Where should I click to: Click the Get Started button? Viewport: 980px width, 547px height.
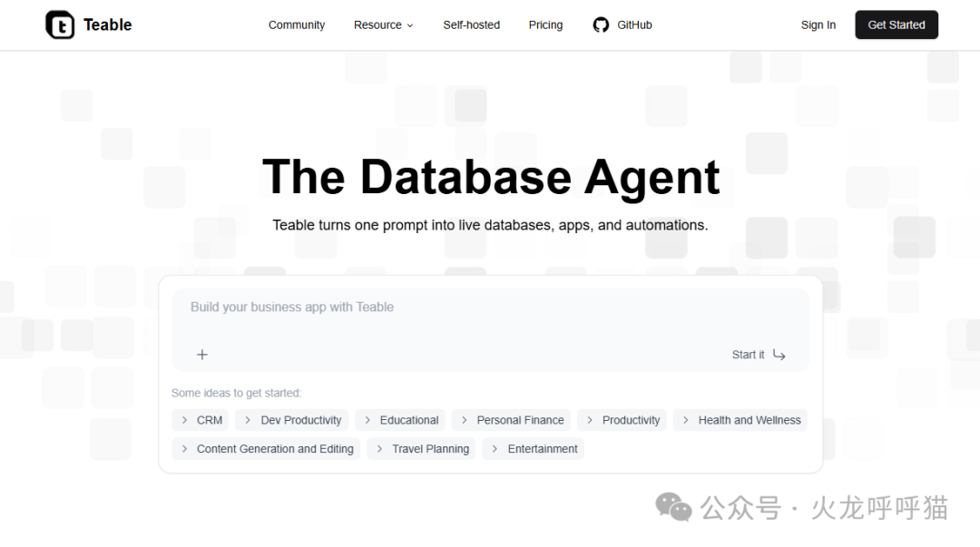tap(897, 25)
